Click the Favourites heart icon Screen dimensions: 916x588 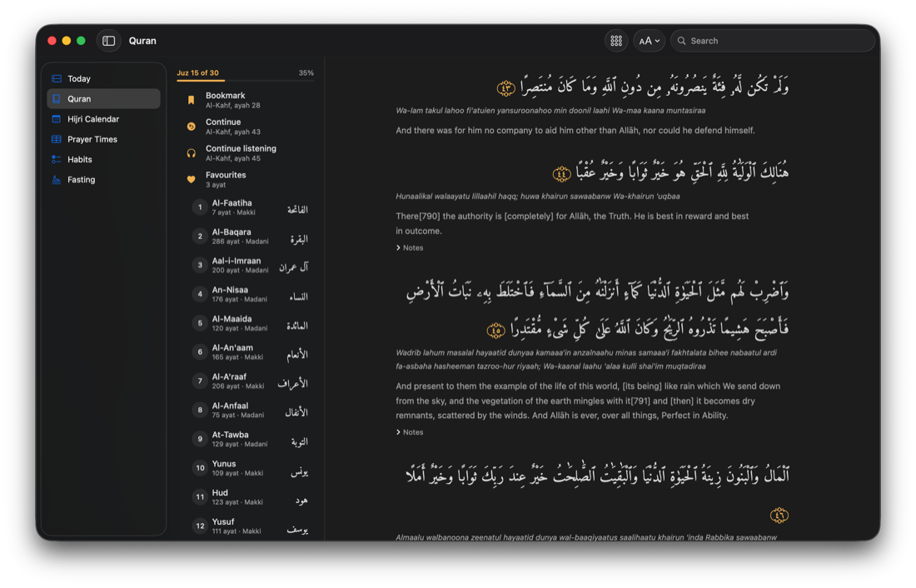191,179
